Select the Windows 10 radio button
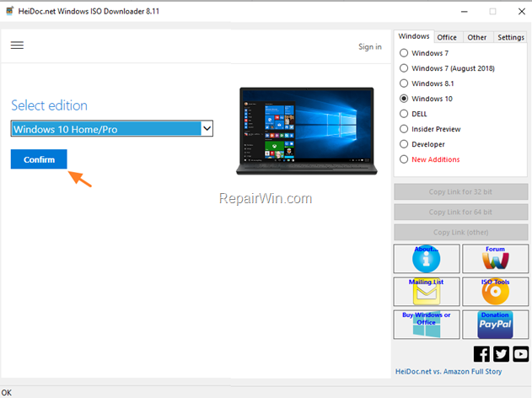This screenshot has height=398, width=532. [404, 99]
